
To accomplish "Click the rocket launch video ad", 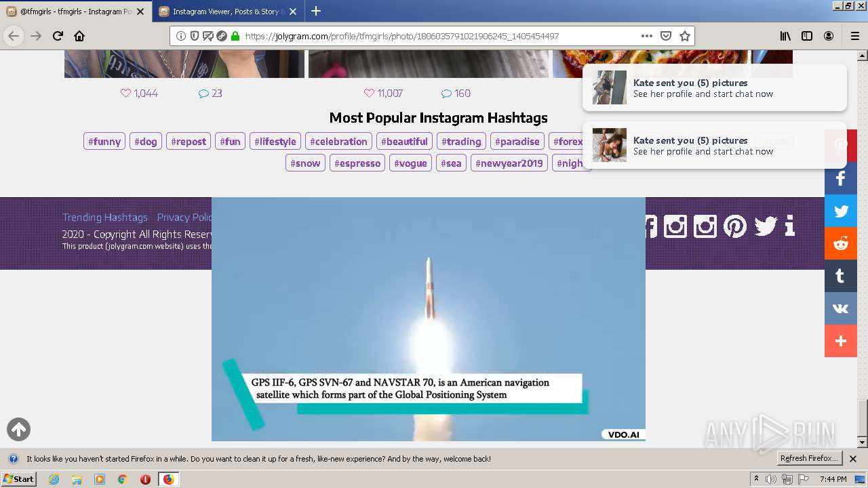I will coord(429,319).
